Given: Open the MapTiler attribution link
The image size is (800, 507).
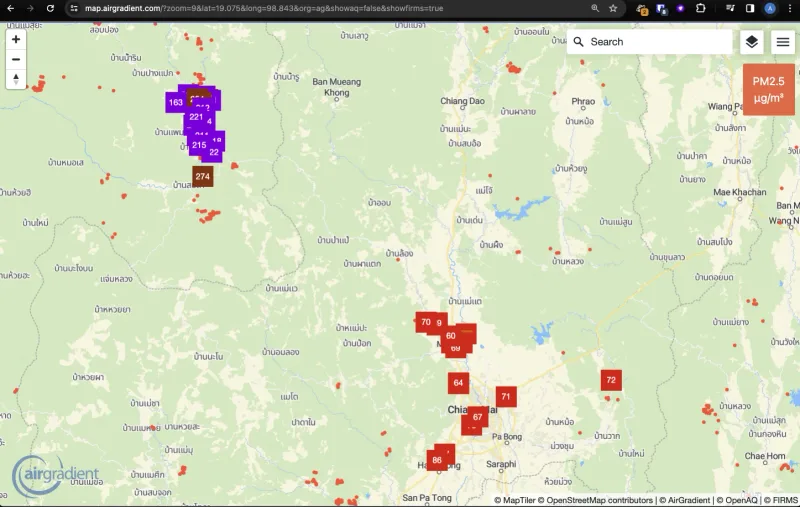Looking at the screenshot, I should coord(524,500).
